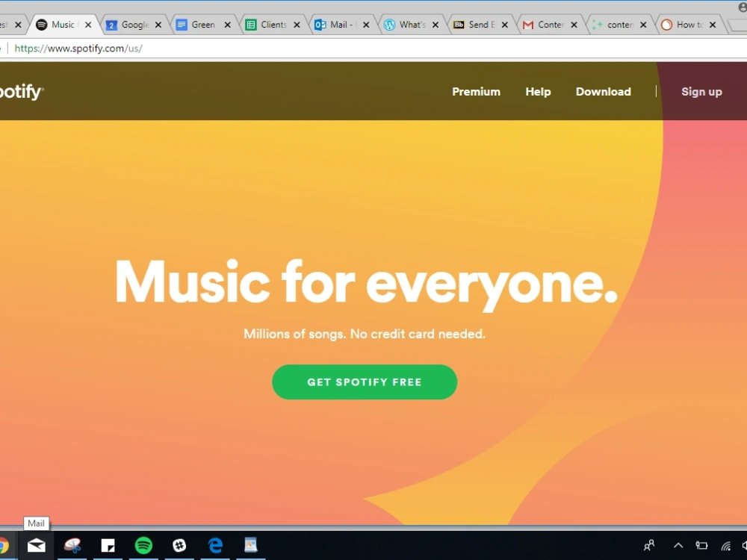Open the Help link in header

click(538, 91)
